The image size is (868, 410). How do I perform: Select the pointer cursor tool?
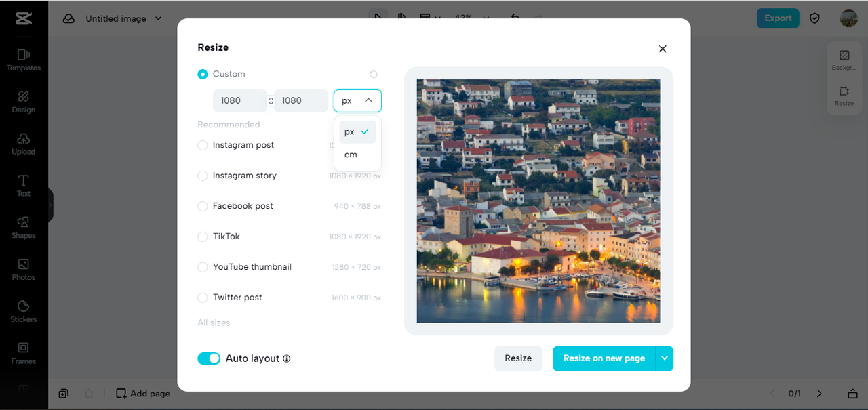tap(378, 18)
